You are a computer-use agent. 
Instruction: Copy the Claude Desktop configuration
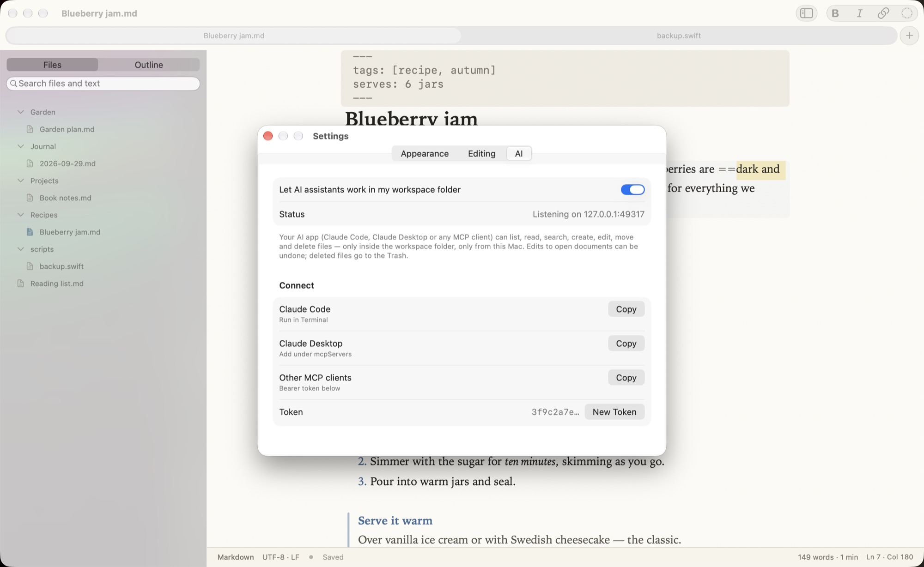pyautogui.click(x=626, y=344)
